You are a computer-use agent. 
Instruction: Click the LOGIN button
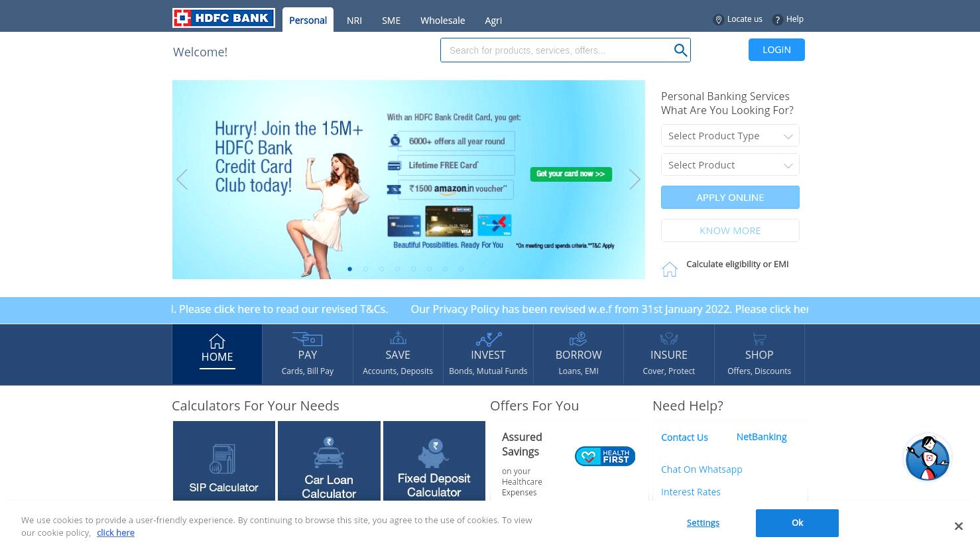(x=776, y=50)
